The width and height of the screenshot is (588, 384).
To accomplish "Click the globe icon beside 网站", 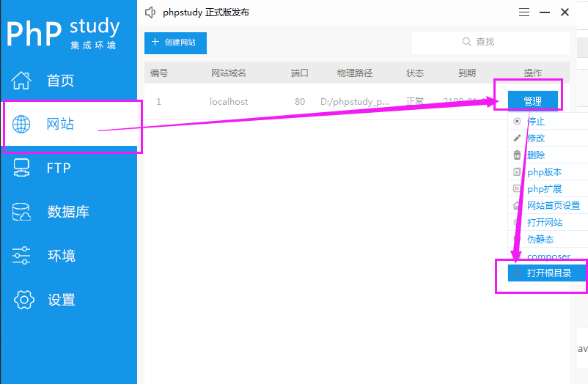I will pos(21,124).
